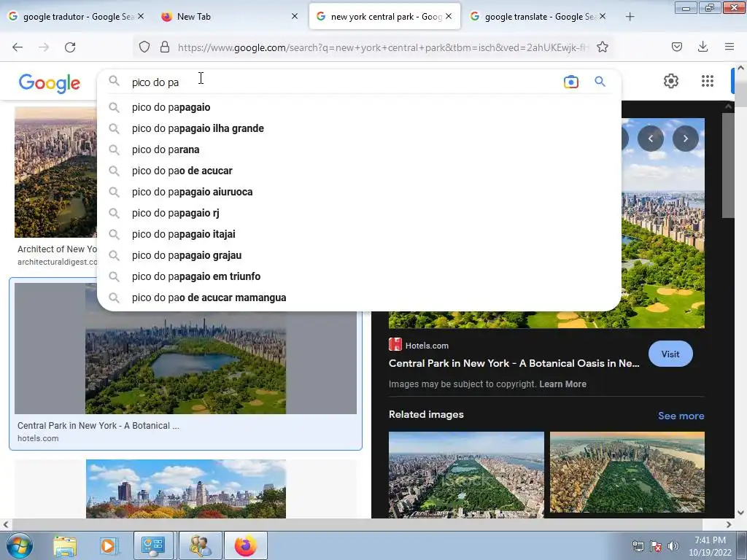
Task: Click the volume speaker tray icon
Action: point(673,546)
